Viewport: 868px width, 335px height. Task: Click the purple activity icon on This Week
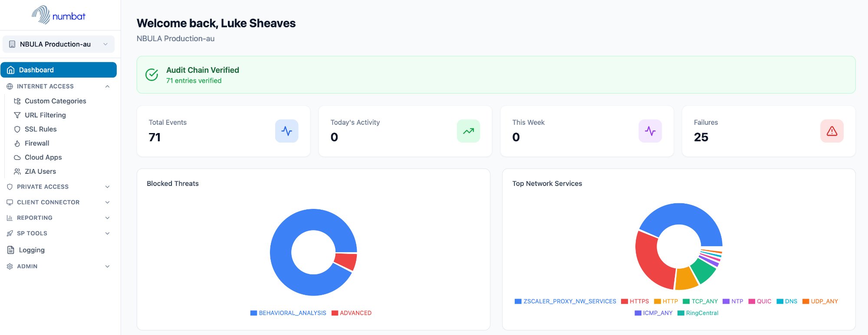(x=650, y=131)
